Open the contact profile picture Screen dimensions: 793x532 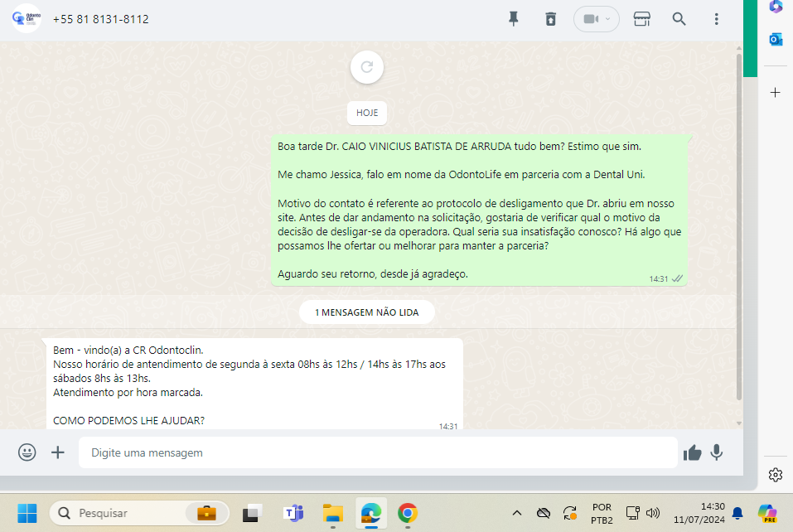27,19
